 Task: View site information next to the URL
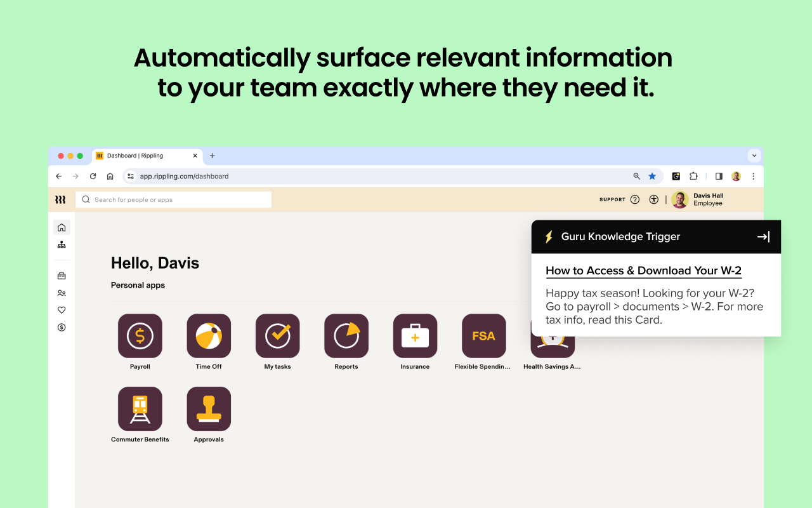[131, 176]
